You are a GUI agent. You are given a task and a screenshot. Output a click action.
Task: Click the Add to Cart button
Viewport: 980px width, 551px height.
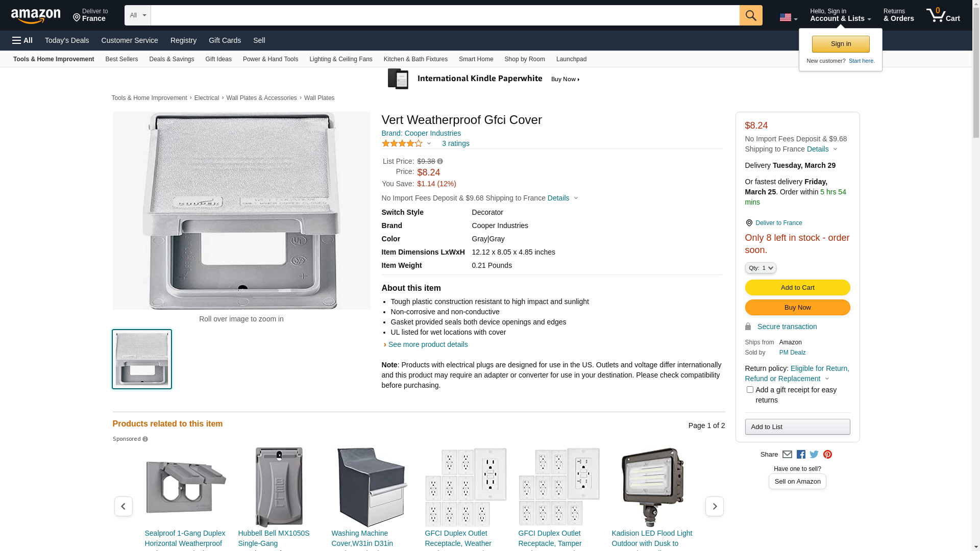tap(797, 288)
